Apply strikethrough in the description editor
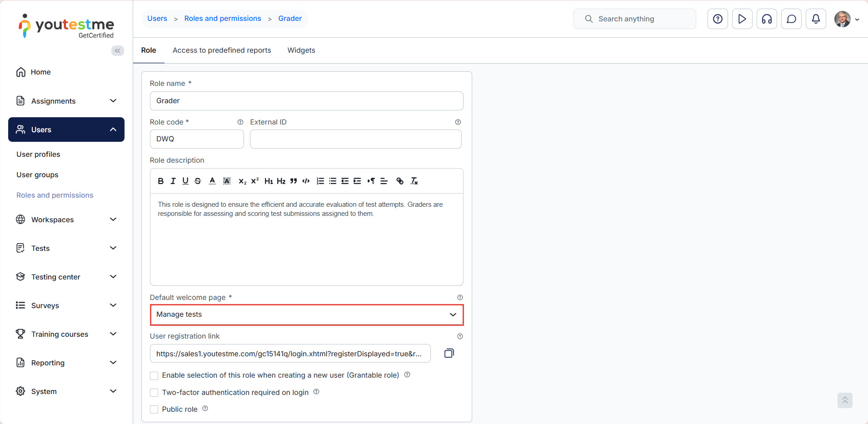This screenshot has width=868, height=424. pyautogui.click(x=198, y=181)
